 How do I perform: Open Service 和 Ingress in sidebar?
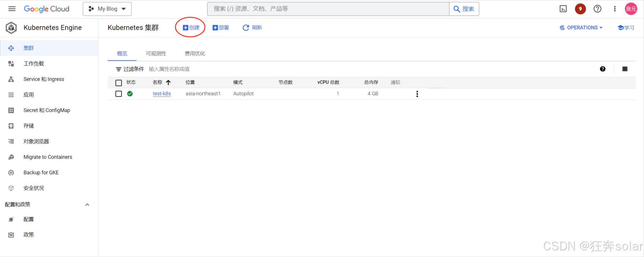(49, 79)
